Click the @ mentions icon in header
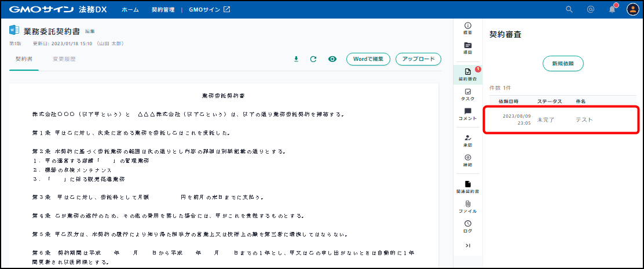Viewport: 644px width, 269px height. click(x=591, y=9)
